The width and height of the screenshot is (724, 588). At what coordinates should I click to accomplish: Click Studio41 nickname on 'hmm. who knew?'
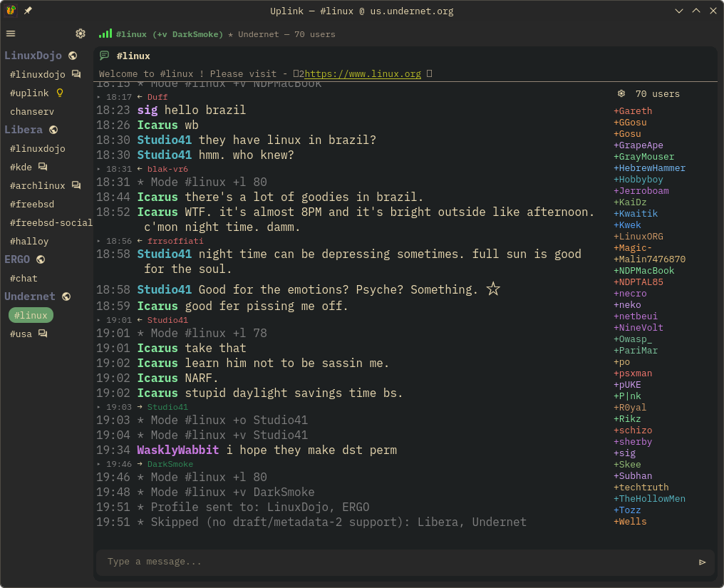pyautogui.click(x=165, y=155)
